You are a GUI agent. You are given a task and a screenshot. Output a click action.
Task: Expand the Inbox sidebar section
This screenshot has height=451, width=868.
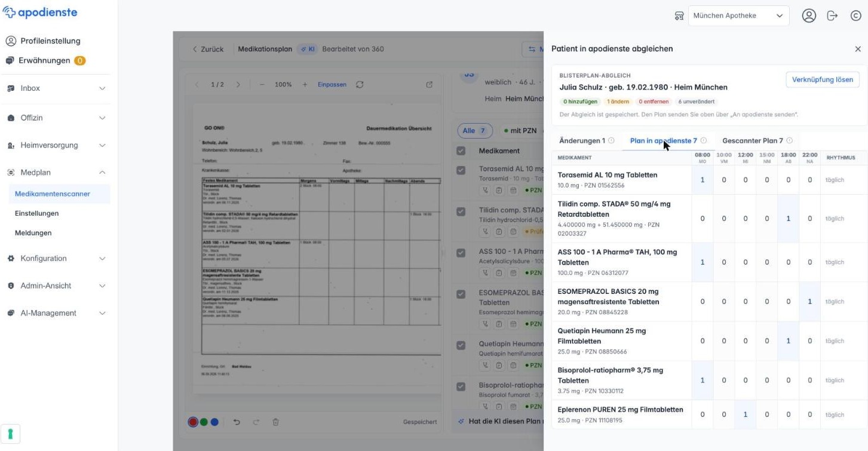click(56, 88)
